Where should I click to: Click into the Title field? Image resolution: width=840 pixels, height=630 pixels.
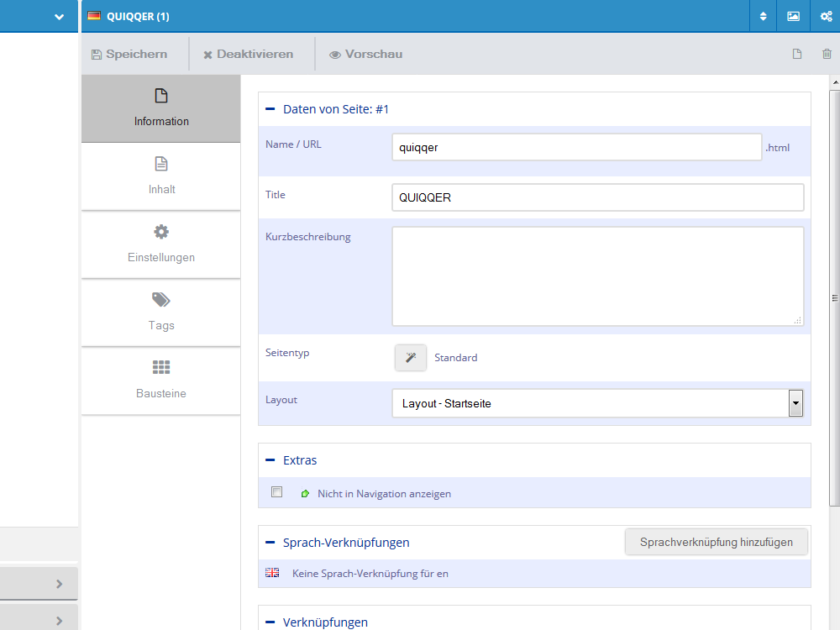click(597, 197)
